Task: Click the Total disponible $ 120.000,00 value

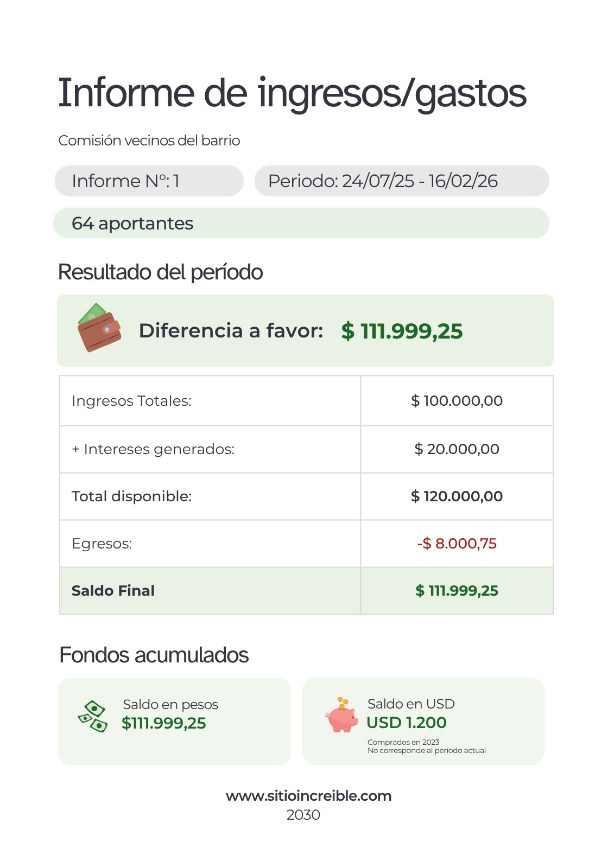Action: click(x=457, y=496)
